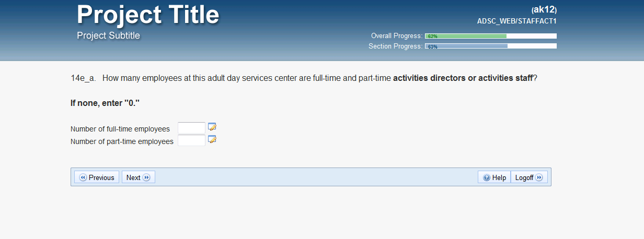Click the "Number of full-time employees" label
This screenshot has height=239, width=644.
(120, 129)
